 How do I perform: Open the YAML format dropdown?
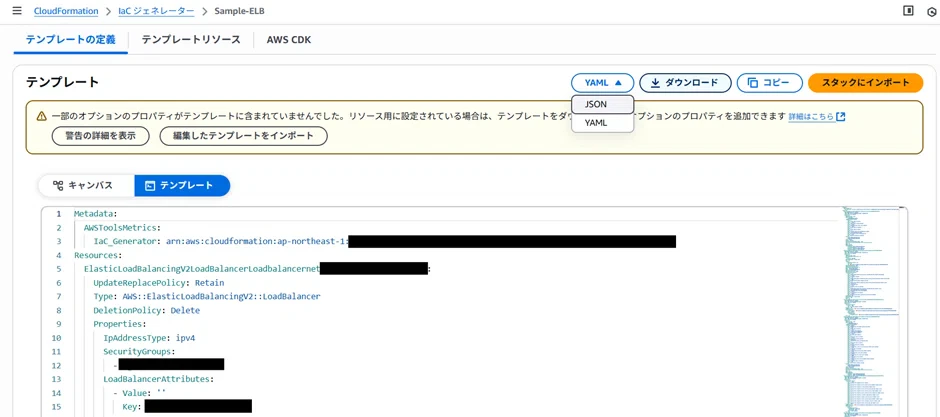pyautogui.click(x=603, y=83)
